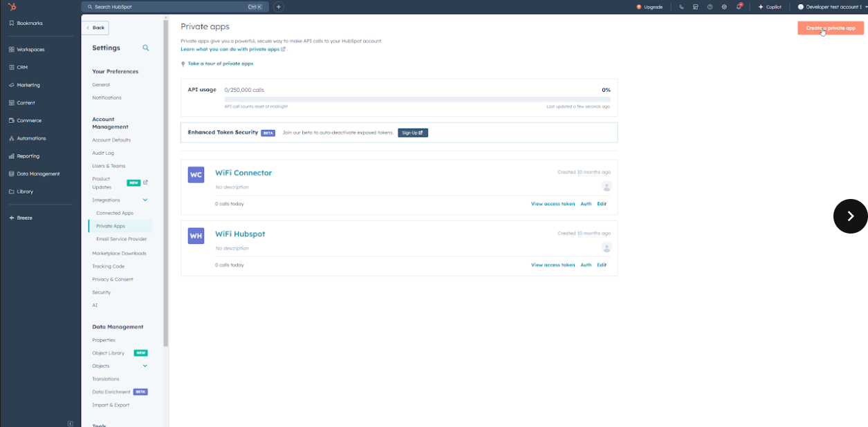Expand the Objects section chevron
868x427 pixels.
click(x=145, y=366)
